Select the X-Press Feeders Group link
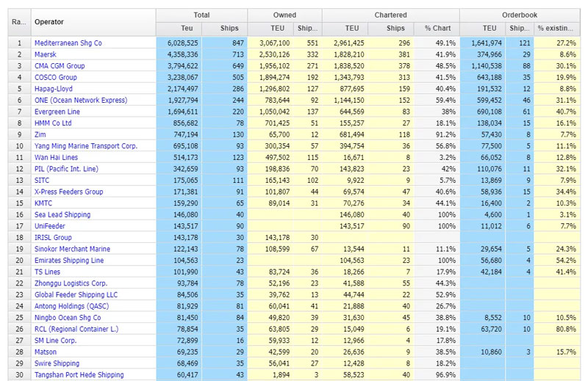This screenshot has width=588, height=381. pos(68,192)
